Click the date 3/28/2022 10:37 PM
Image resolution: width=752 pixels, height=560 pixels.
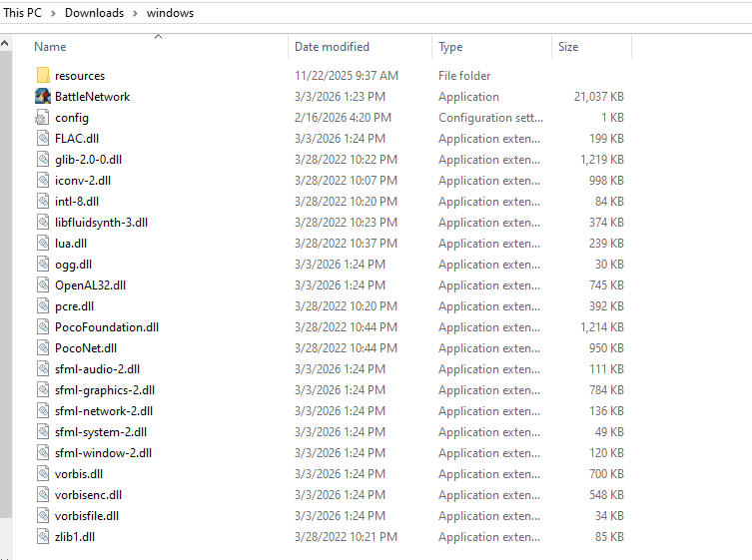click(346, 244)
